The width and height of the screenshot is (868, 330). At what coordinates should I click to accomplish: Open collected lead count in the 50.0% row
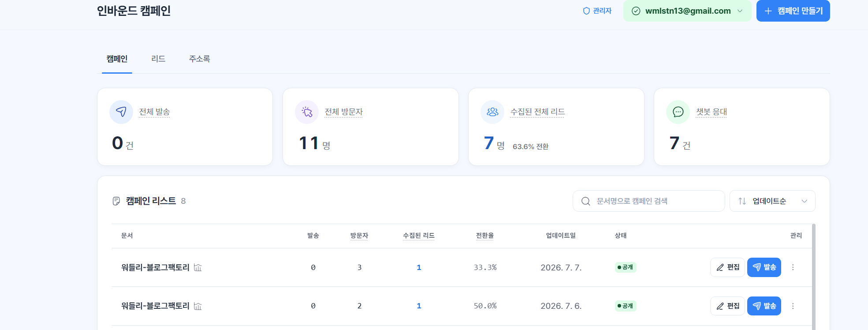point(419,306)
